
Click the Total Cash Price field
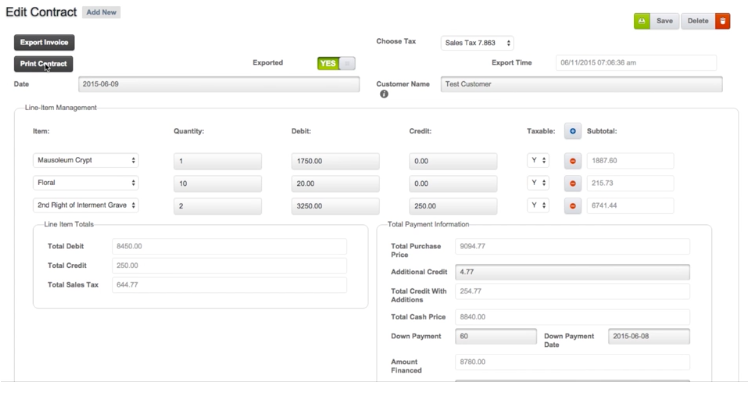(x=572, y=317)
